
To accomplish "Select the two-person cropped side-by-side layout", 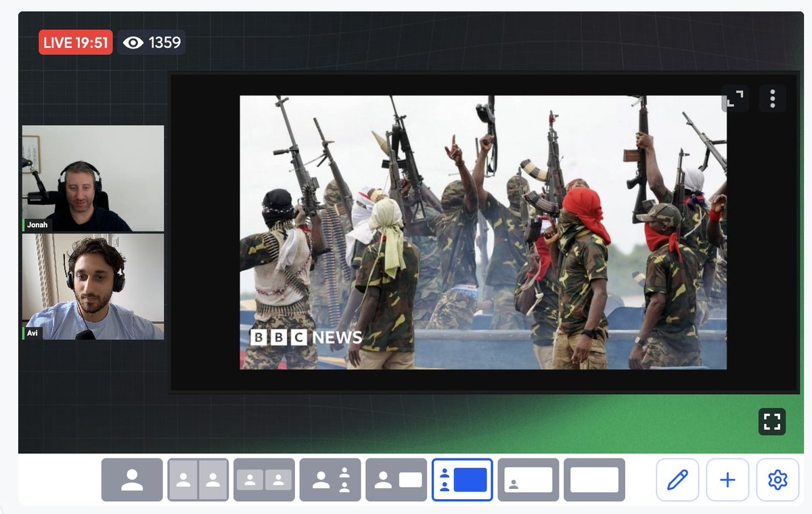I will 198,479.
